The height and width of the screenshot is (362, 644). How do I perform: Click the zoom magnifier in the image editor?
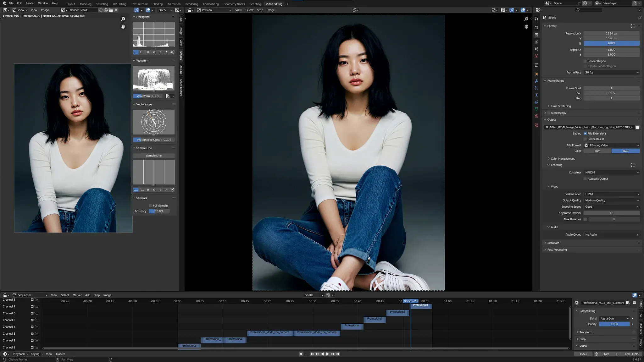[x=123, y=19]
